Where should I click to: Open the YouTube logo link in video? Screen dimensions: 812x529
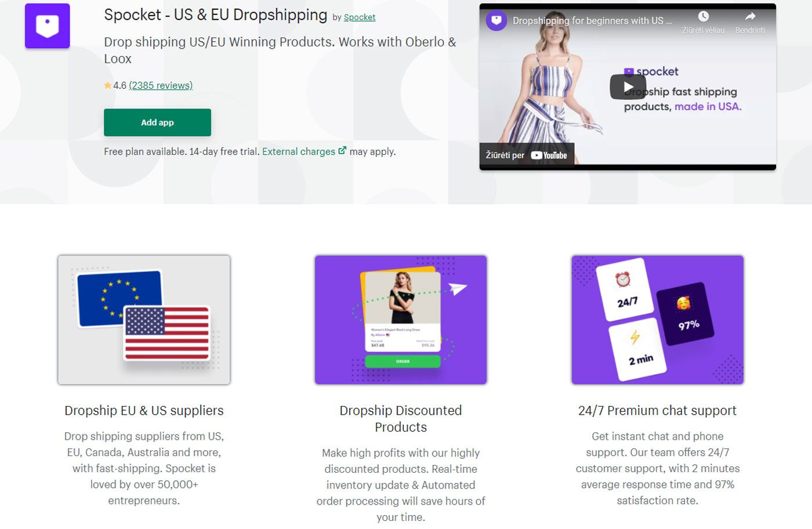tap(549, 155)
